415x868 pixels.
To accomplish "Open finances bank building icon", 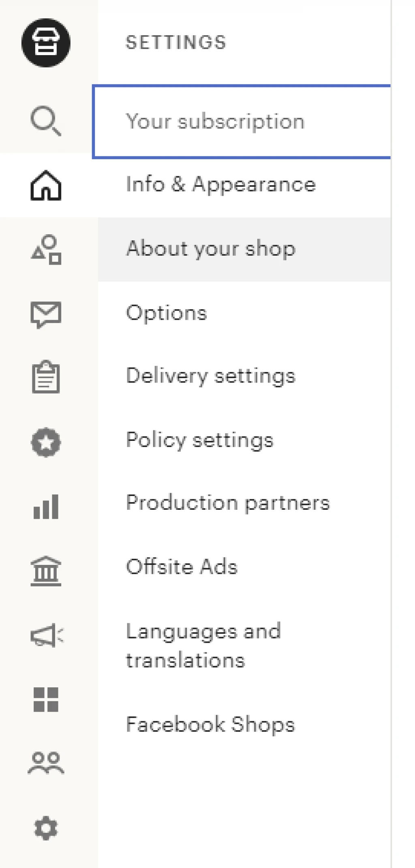I will (46, 571).
